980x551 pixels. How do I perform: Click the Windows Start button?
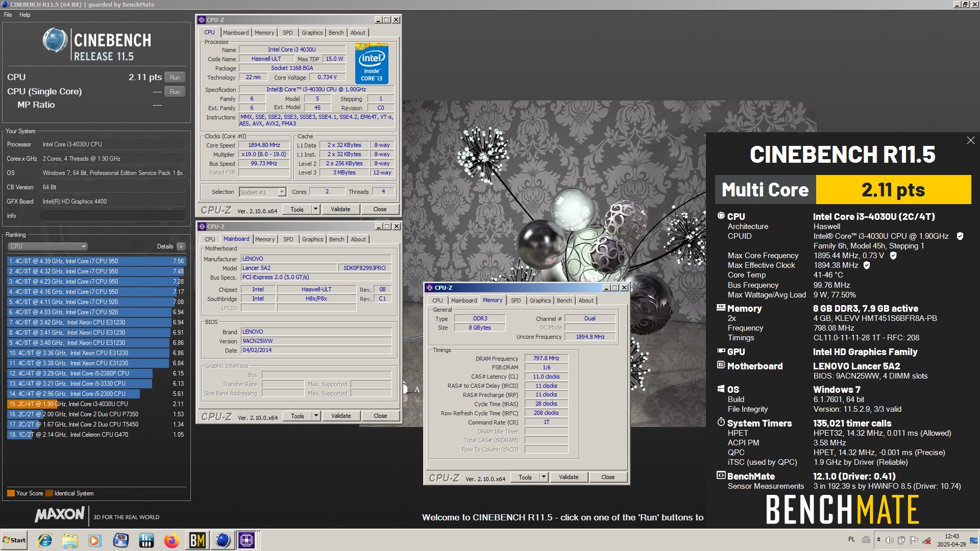click(14, 540)
